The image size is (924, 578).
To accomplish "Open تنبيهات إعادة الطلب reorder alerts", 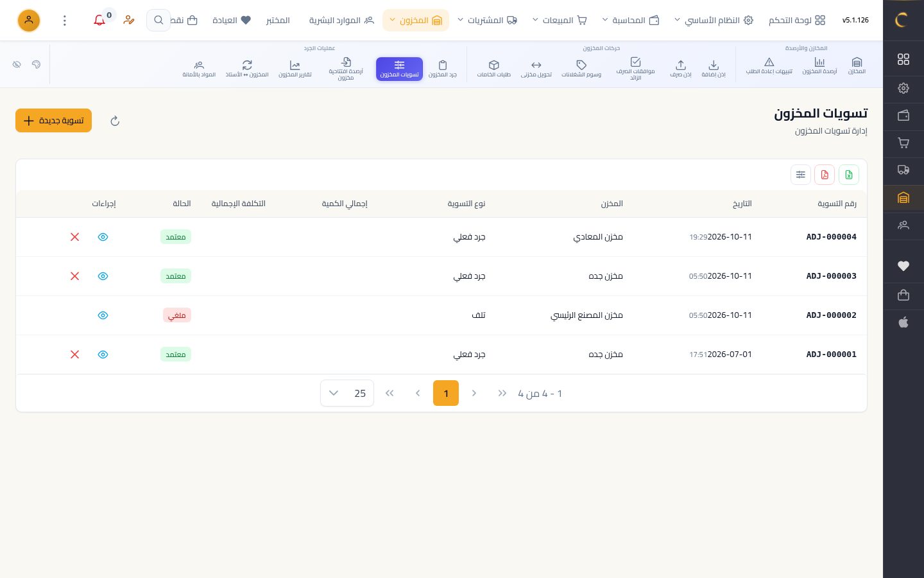I will pyautogui.click(x=769, y=66).
